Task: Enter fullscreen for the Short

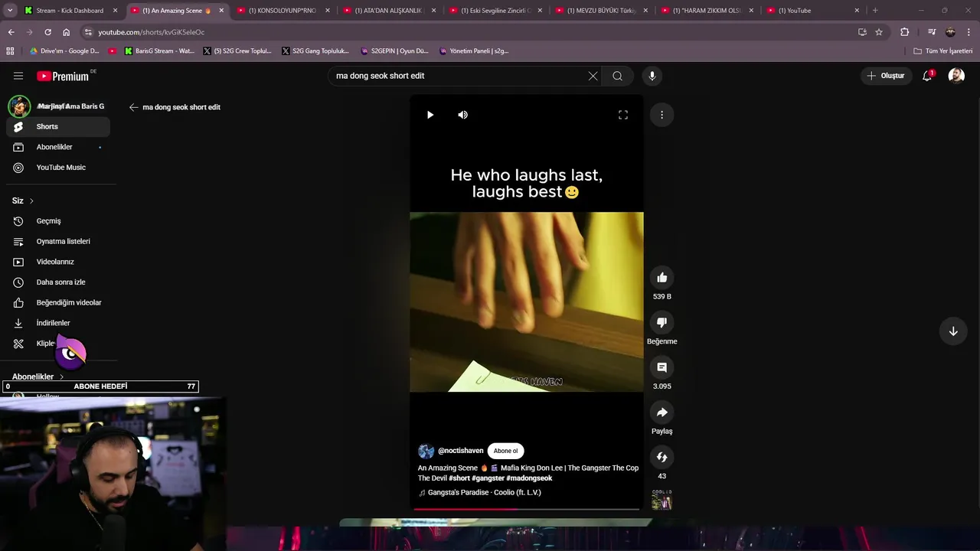Action: click(x=623, y=115)
